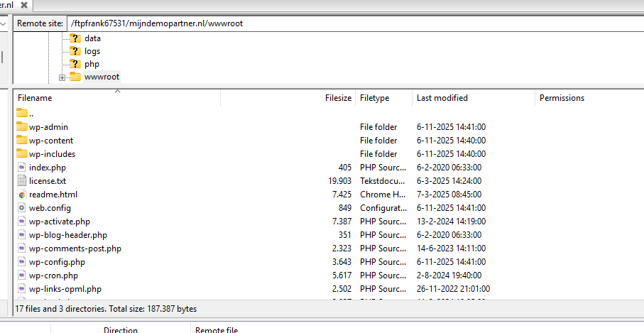Select the wp-content folder icon

[22, 140]
